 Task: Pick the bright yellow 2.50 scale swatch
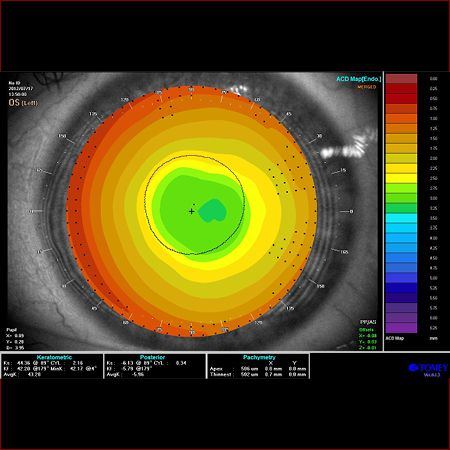401,178
